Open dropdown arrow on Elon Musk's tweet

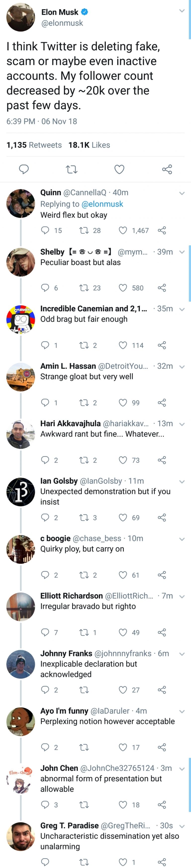[182, 11]
